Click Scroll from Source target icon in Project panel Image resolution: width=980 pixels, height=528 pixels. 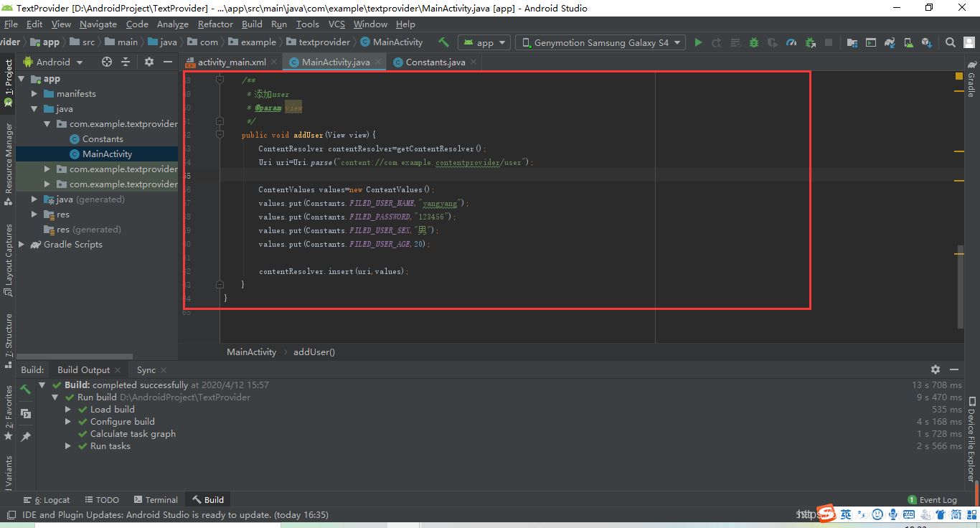tap(107, 62)
